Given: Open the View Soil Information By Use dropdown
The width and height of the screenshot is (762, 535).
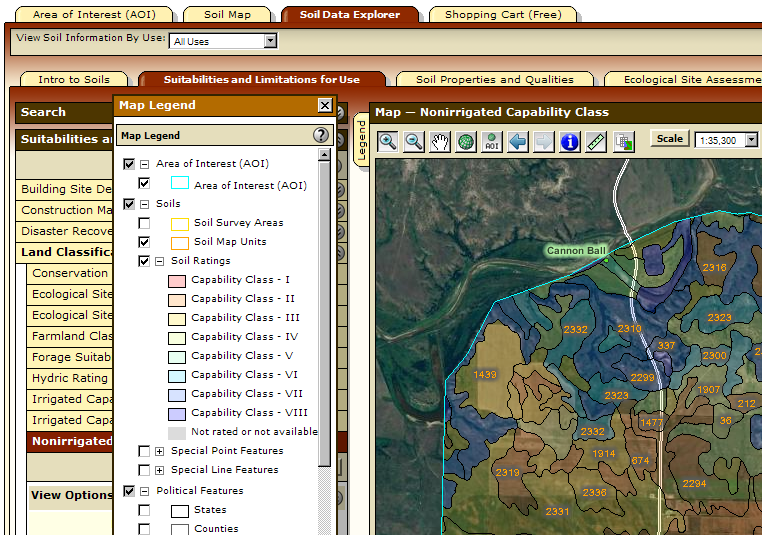Looking at the screenshot, I should [270, 41].
